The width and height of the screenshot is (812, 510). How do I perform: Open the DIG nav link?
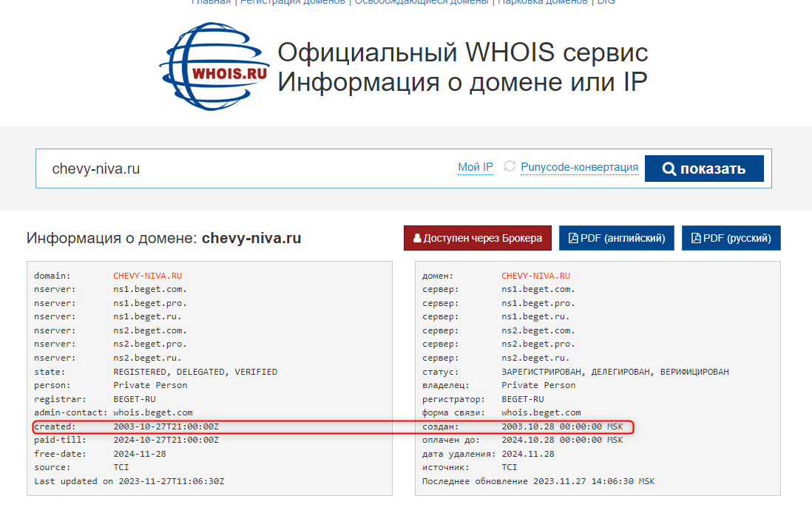[x=606, y=2]
